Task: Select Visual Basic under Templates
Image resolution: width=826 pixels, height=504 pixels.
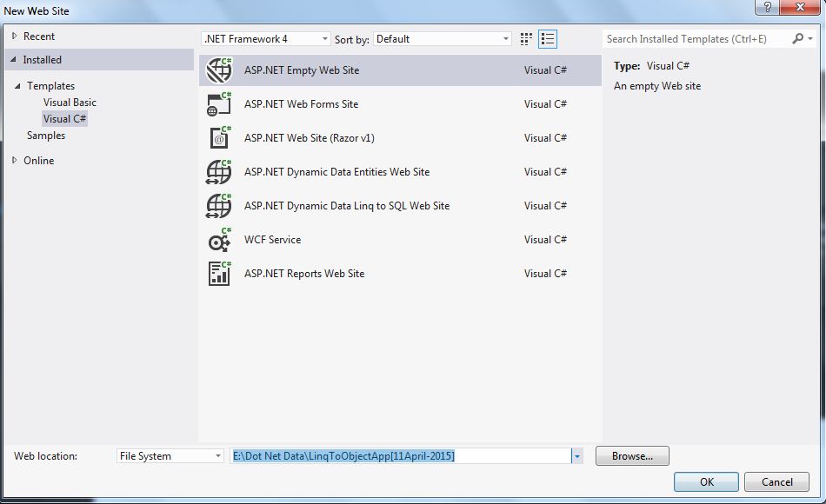Action: [x=70, y=103]
